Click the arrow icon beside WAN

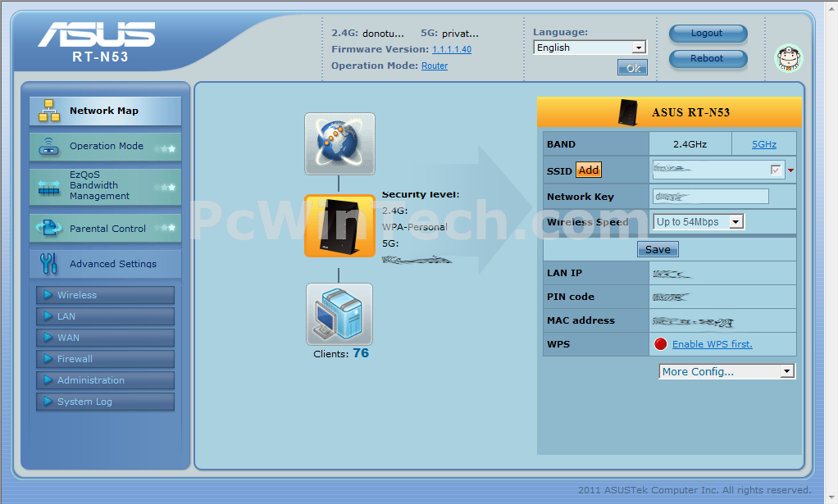[48, 338]
